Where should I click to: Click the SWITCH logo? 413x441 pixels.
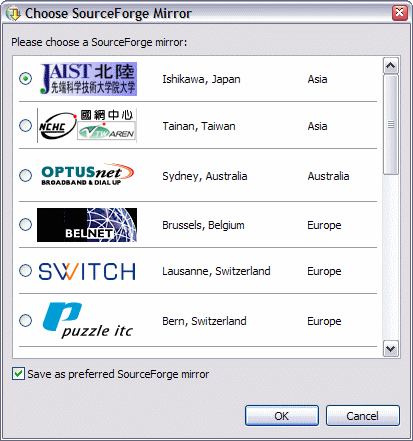click(x=87, y=271)
